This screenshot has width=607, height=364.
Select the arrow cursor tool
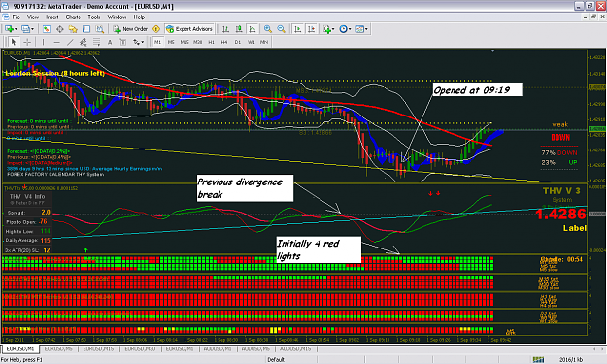pos(14,42)
